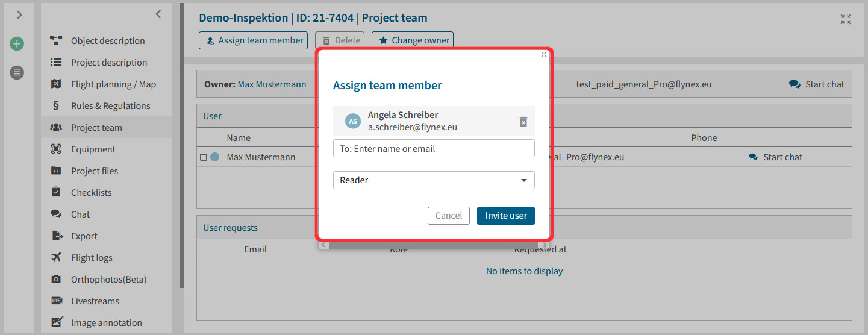Image resolution: width=868 pixels, height=335 pixels.
Task: Click the Flight logs airplane icon
Action: pyautogui.click(x=56, y=257)
